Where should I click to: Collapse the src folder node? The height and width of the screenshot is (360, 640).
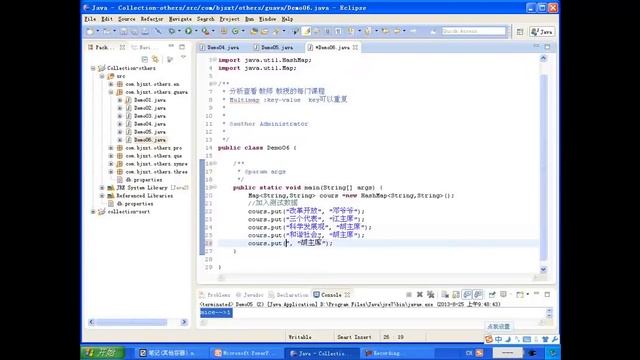[x=102, y=76]
